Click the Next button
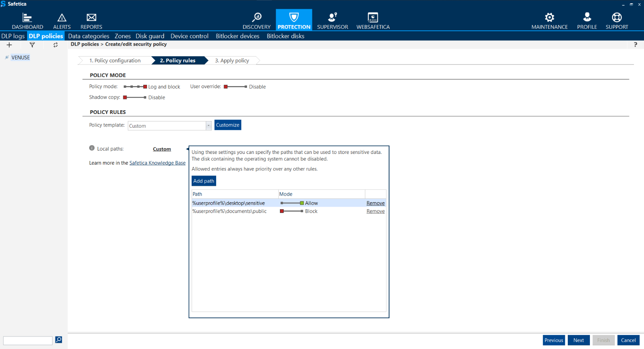 tap(579, 340)
